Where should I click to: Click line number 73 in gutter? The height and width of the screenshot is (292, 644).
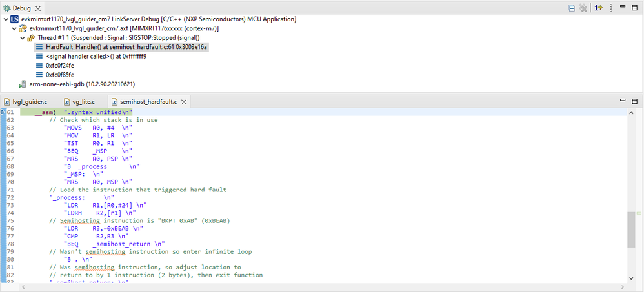(x=10, y=205)
